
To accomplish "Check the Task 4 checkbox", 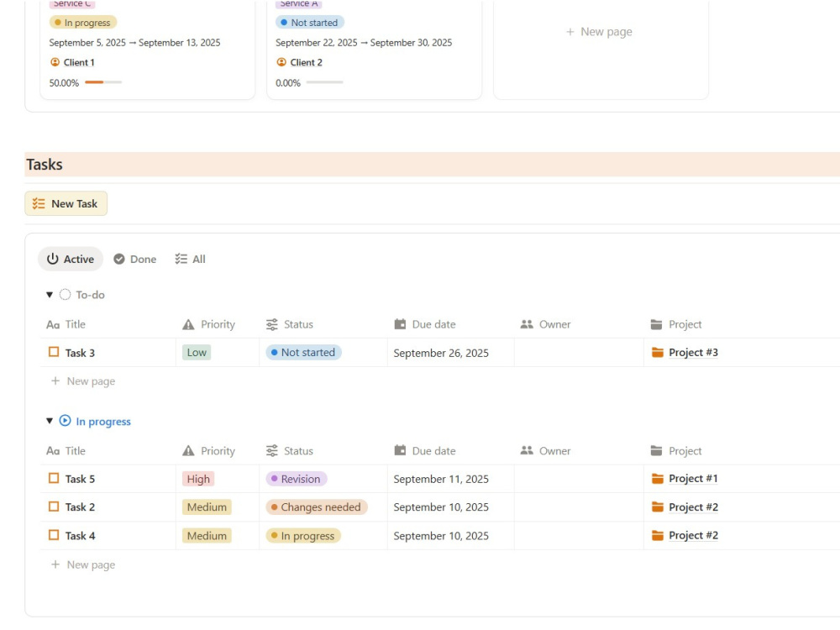I will point(54,534).
